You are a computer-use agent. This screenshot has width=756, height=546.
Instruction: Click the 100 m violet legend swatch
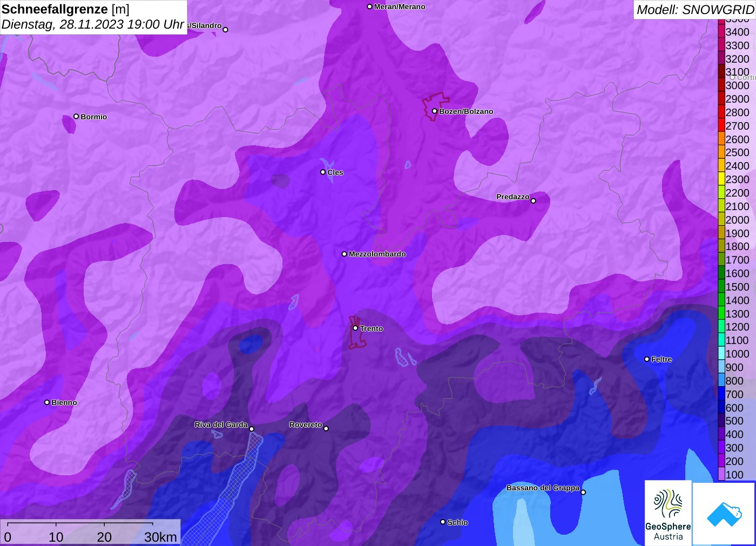pos(721,475)
